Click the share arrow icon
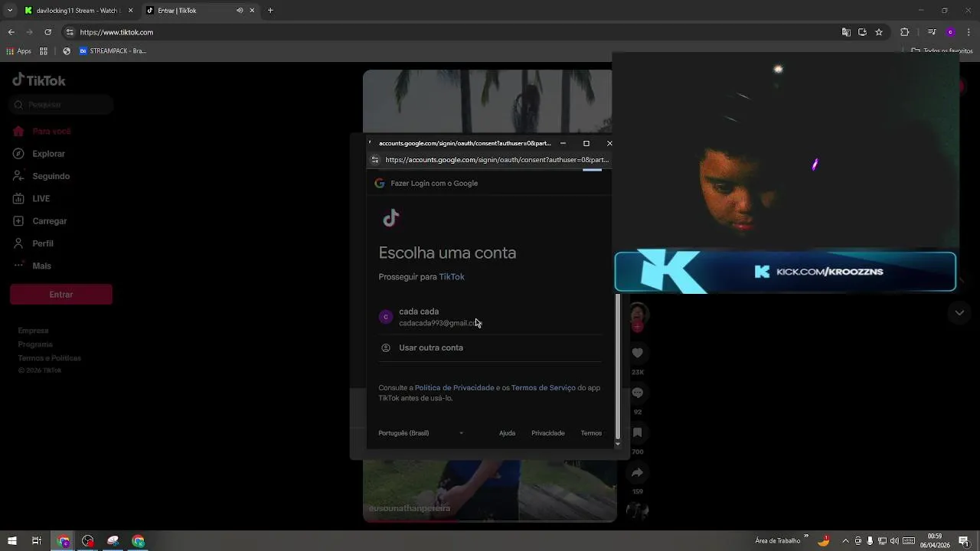The image size is (980, 551). 637,472
